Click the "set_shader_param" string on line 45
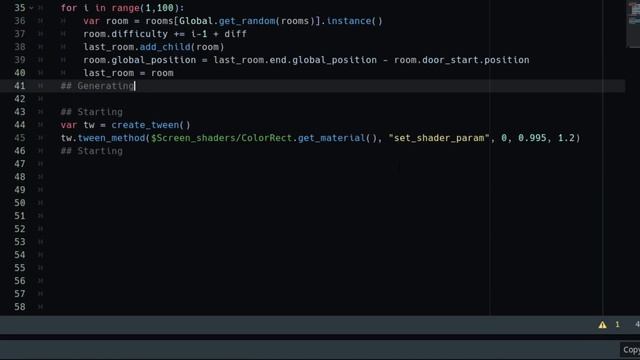The width and height of the screenshot is (640, 360). tap(439, 138)
